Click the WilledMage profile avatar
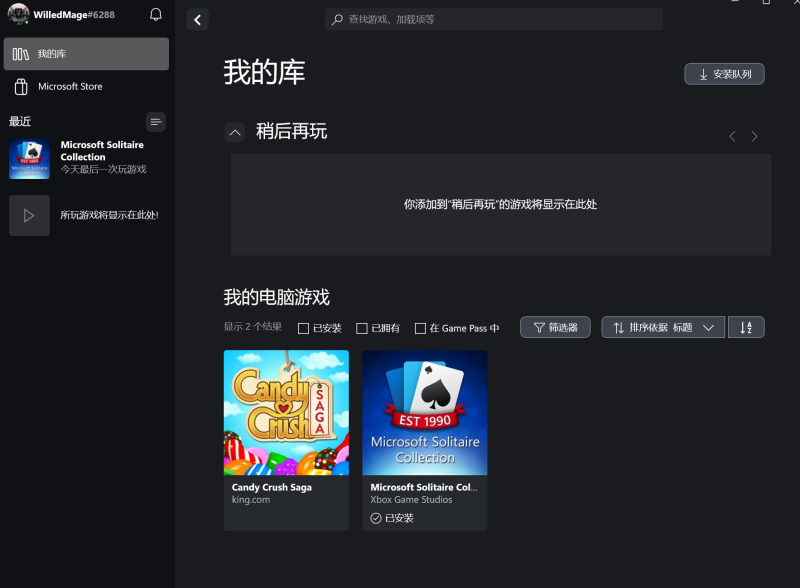800x588 pixels. (x=18, y=14)
